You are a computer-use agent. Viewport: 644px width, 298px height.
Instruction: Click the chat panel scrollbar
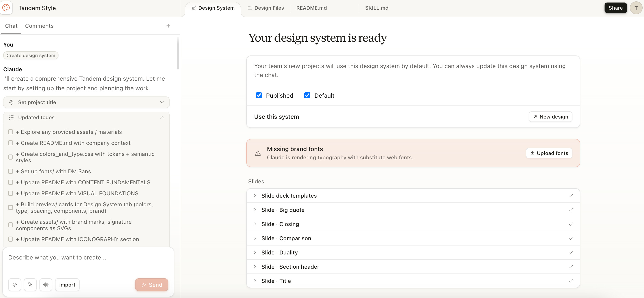(x=178, y=53)
